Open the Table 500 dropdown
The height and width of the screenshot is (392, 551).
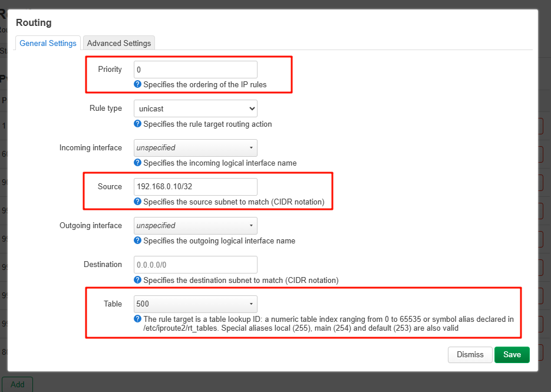coord(195,304)
